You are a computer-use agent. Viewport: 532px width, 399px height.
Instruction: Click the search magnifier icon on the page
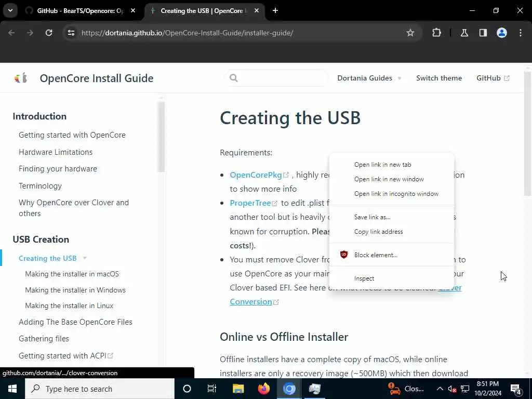coord(233,78)
